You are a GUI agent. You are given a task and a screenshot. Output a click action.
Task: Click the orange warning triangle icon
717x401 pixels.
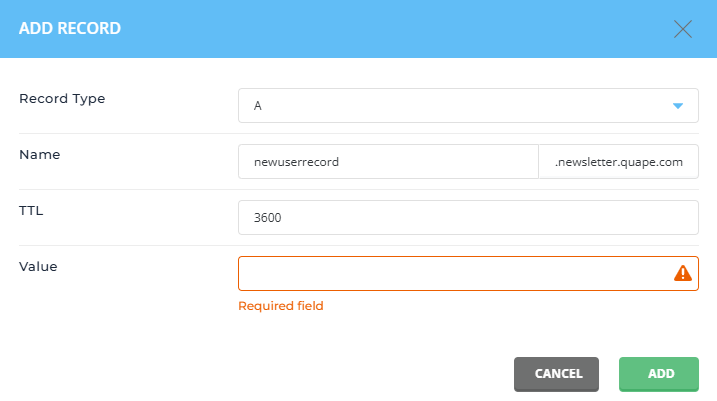click(x=683, y=273)
